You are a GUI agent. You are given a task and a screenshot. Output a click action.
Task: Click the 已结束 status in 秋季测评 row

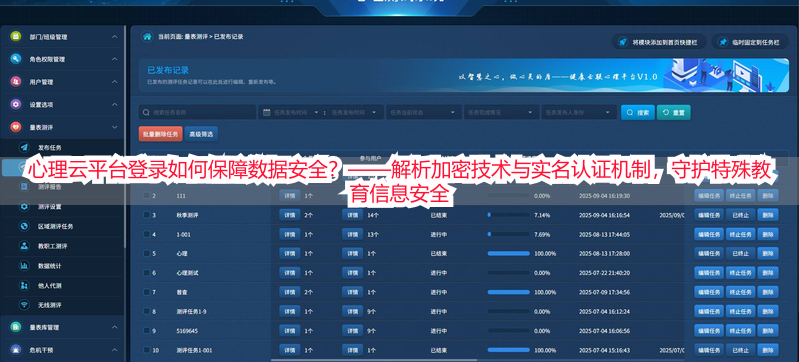[439, 215]
